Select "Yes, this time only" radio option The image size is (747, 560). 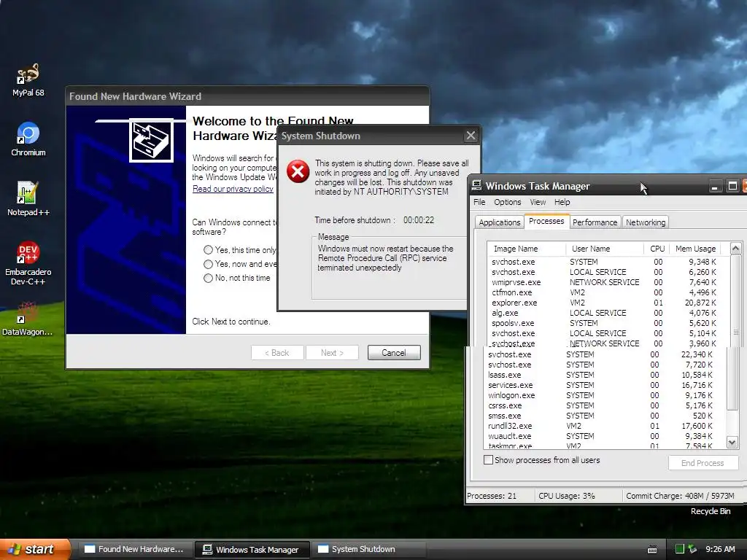click(208, 250)
